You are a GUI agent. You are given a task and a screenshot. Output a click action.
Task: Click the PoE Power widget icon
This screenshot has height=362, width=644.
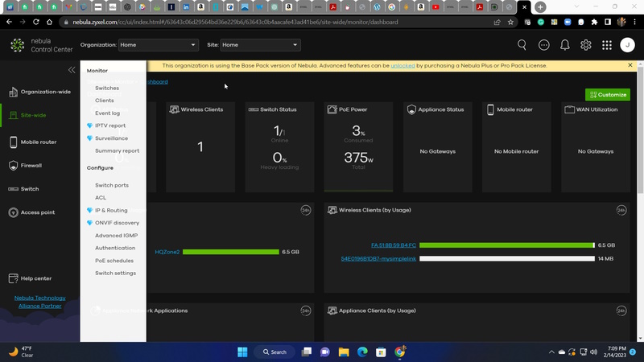coord(332,109)
